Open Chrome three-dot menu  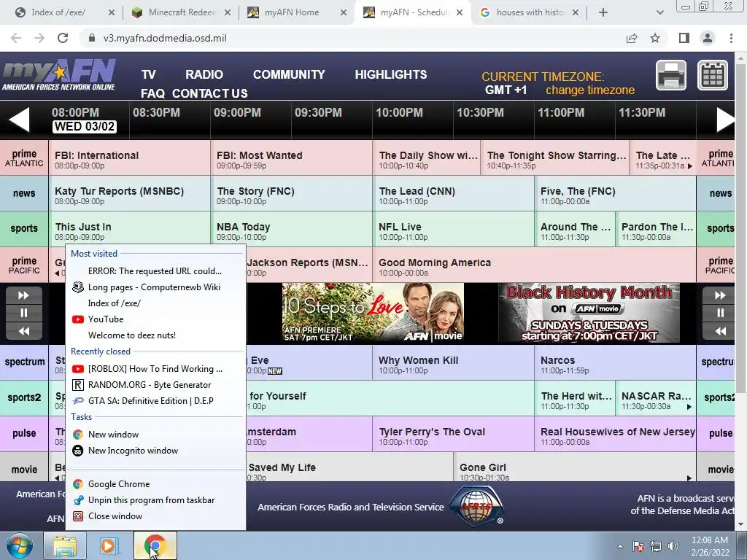tap(731, 38)
